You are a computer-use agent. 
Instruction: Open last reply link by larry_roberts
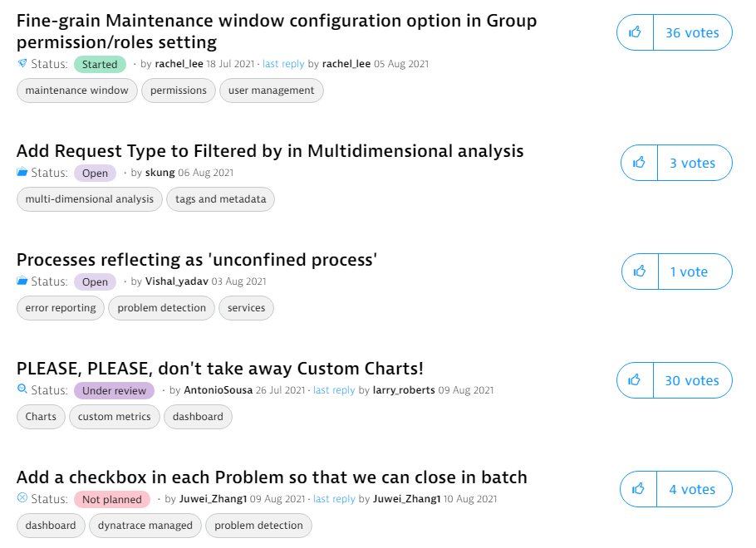coord(334,390)
